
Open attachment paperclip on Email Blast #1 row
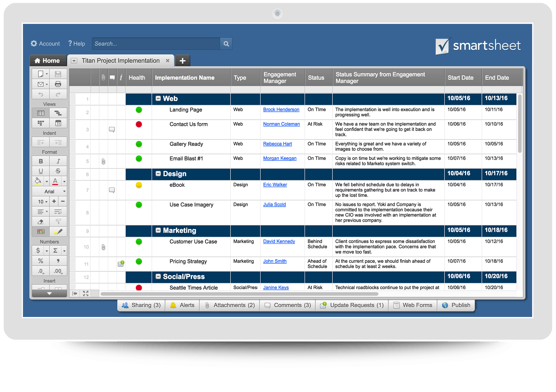click(x=103, y=161)
